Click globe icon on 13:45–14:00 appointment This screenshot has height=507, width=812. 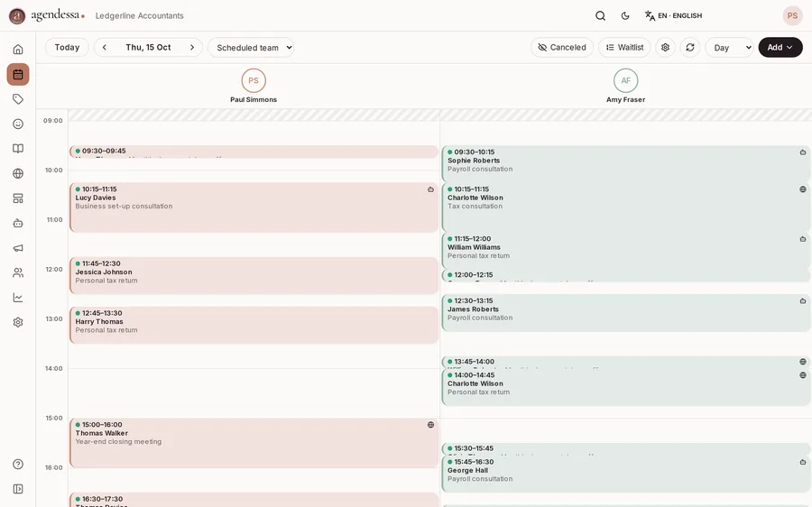(x=803, y=362)
